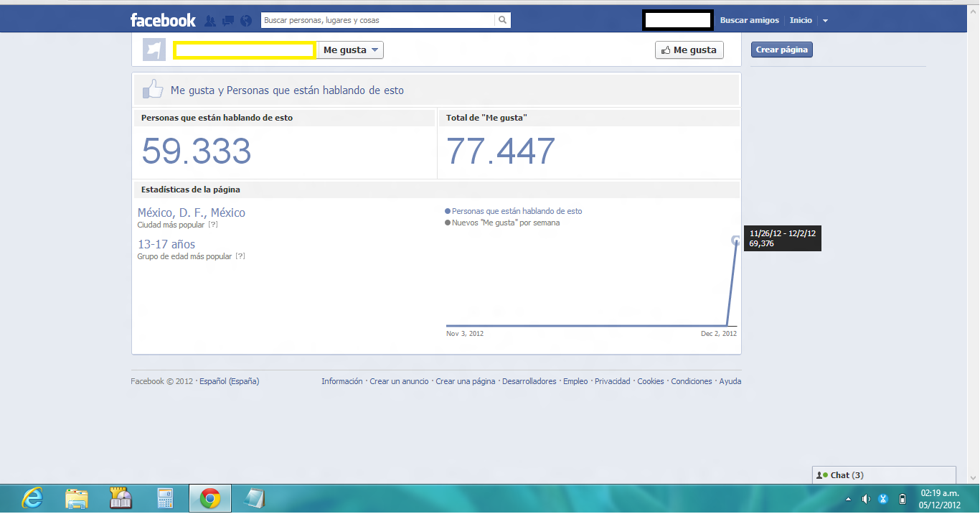Click the volume speaker tray icon
The width and height of the screenshot is (980, 514).
coord(866,499)
